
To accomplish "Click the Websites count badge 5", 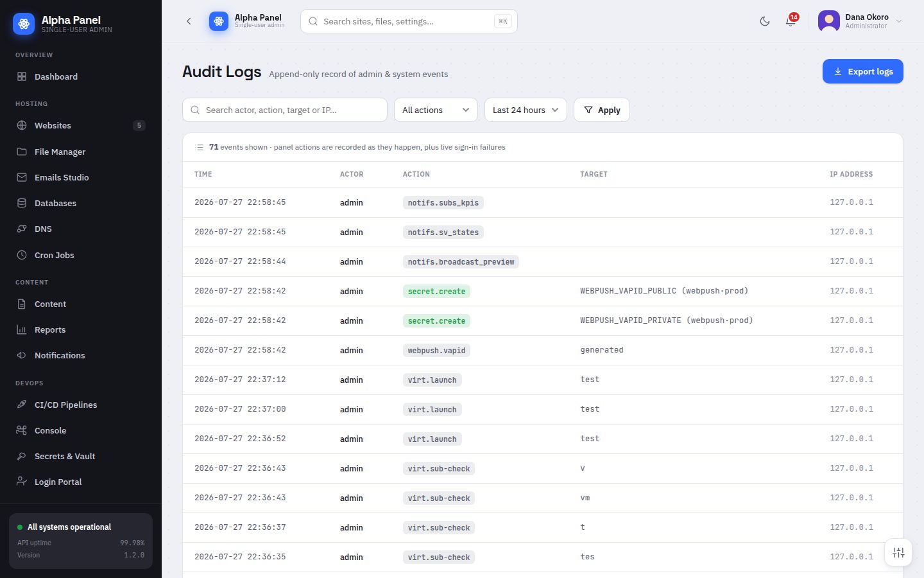I will [139, 125].
